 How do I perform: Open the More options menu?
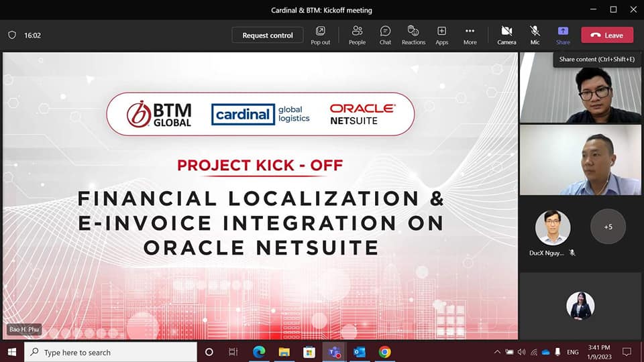pyautogui.click(x=470, y=36)
